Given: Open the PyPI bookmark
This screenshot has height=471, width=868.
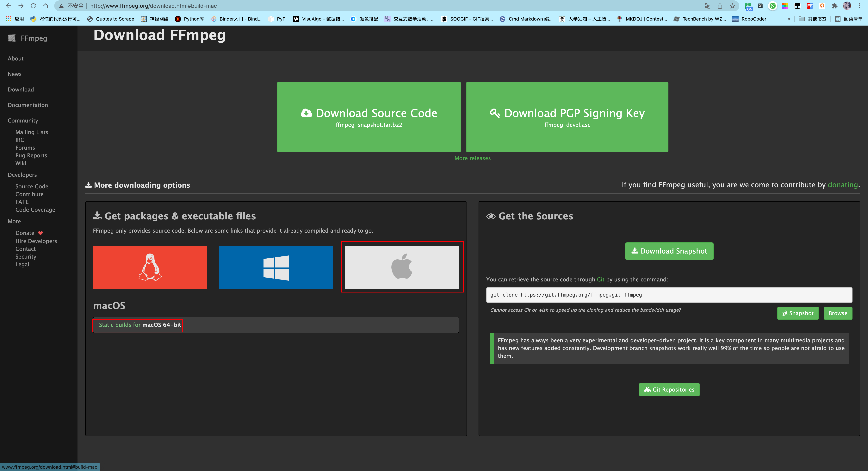Looking at the screenshot, I should (277, 19).
